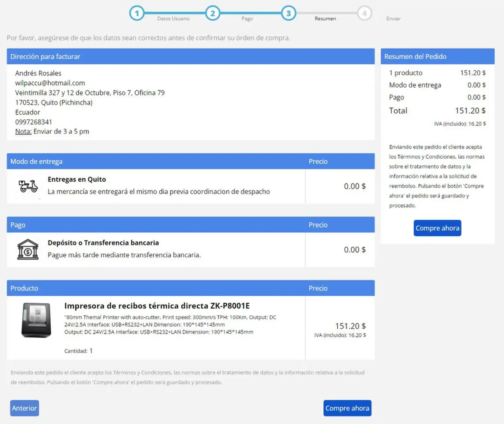Screen dimensions: 504x424
Task: Click the Dirección para facturar header
Action: [x=45, y=56]
